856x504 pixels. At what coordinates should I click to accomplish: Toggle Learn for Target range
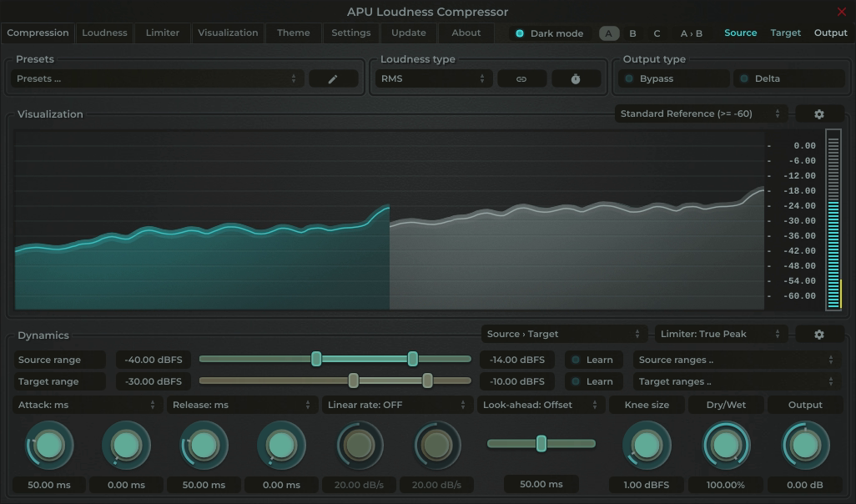[593, 381]
